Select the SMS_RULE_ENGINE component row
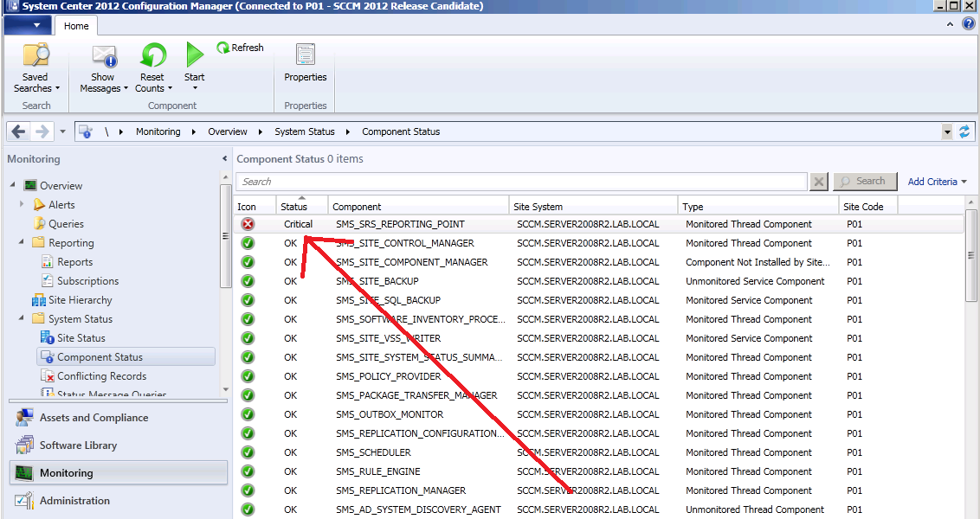980x519 pixels. [x=599, y=471]
